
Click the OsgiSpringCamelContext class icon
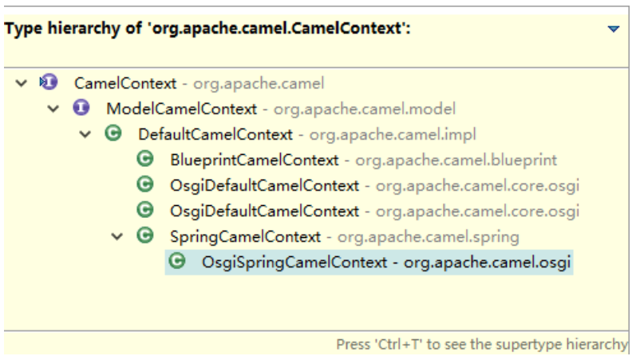click(177, 261)
